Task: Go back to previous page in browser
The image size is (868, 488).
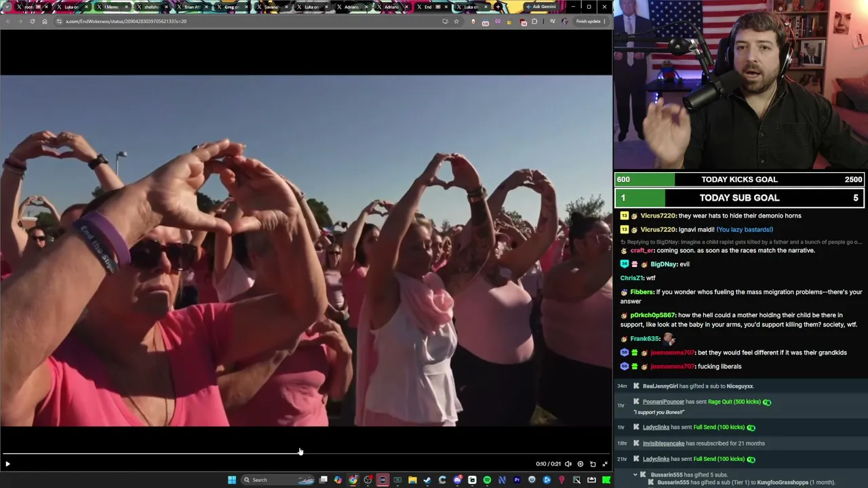Action: click(x=8, y=21)
